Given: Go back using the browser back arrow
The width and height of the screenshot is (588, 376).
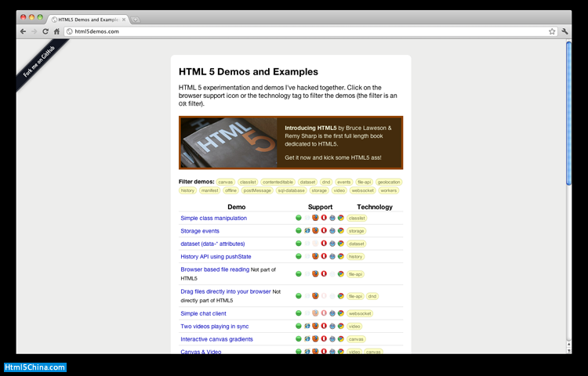Looking at the screenshot, I should 24,31.
